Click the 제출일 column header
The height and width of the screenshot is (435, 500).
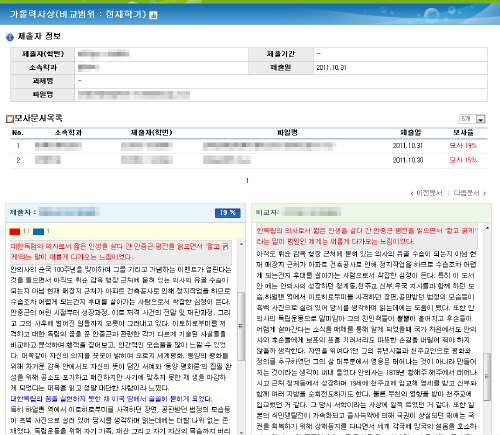(411, 133)
